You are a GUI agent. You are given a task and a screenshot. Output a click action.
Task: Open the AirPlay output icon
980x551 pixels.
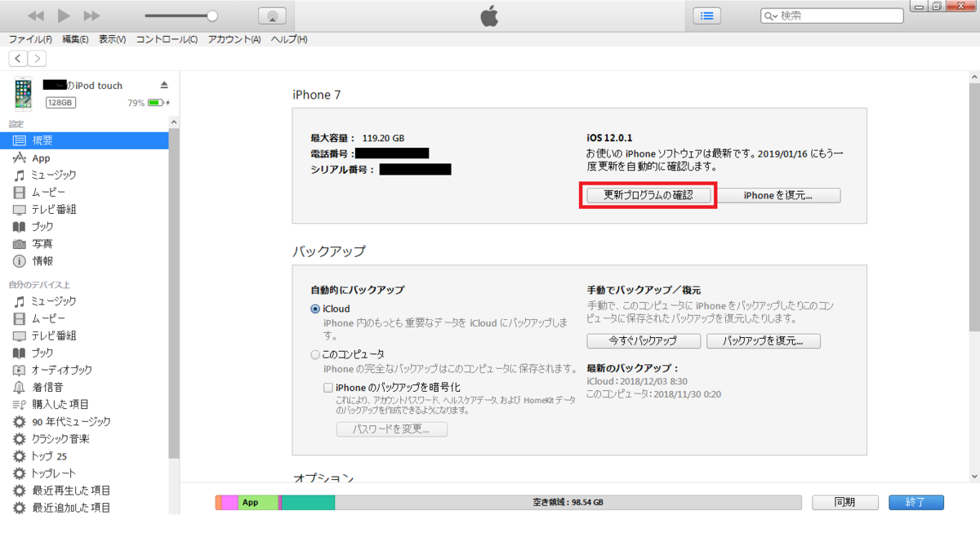[272, 16]
